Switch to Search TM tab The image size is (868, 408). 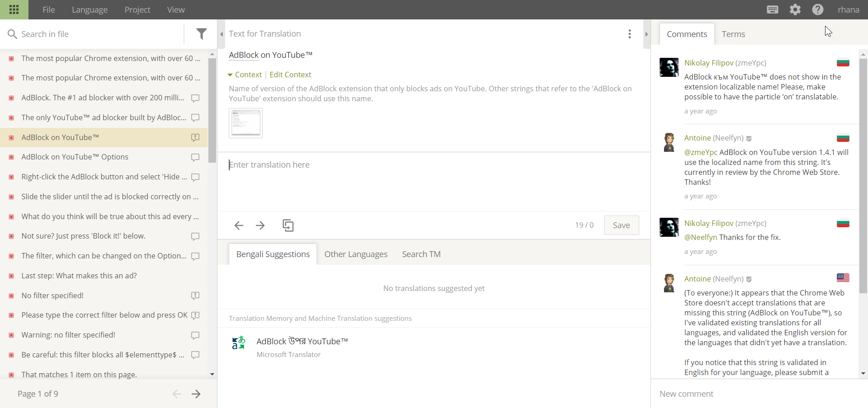click(x=421, y=254)
